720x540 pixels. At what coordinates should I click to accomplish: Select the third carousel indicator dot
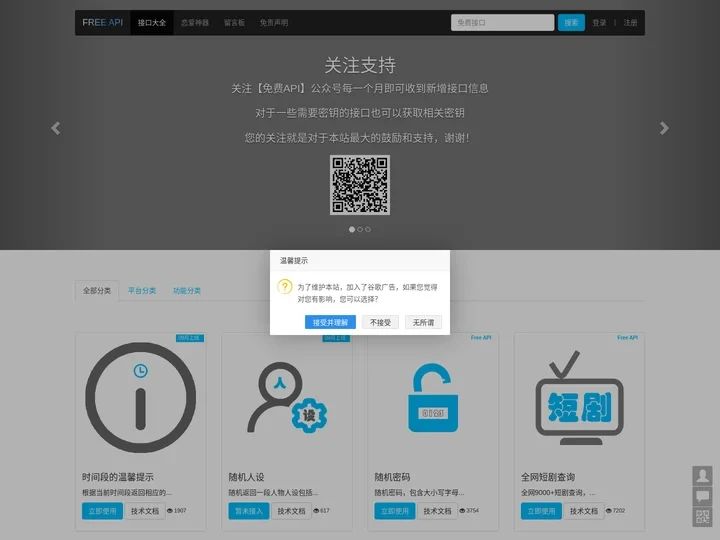pyautogui.click(x=368, y=230)
